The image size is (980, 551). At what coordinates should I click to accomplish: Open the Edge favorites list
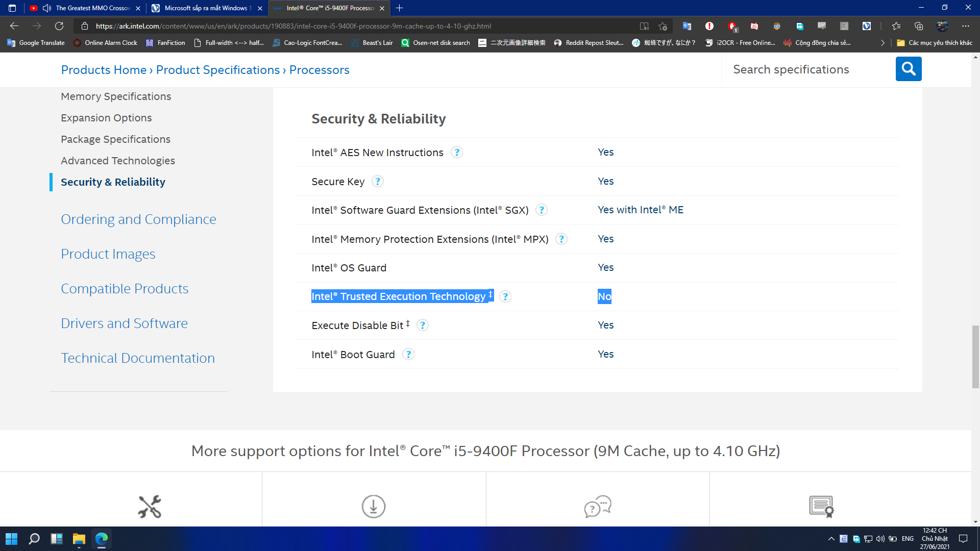pyautogui.click(x=896, y=26)
